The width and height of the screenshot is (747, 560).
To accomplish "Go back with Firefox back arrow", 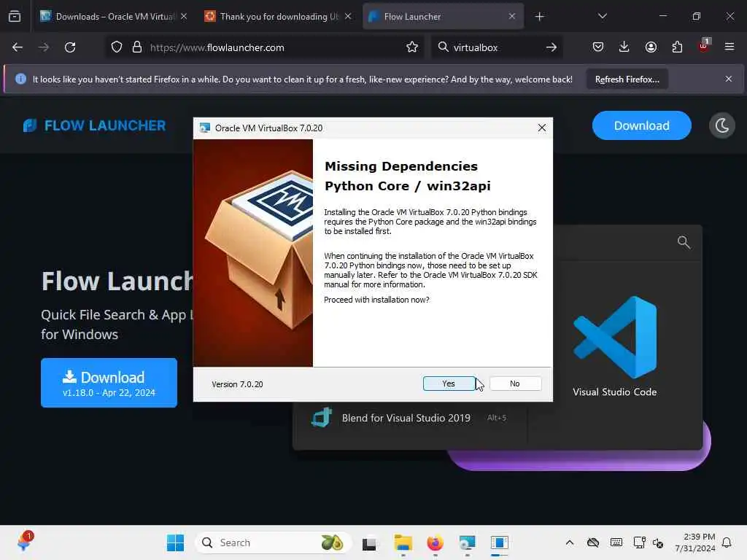I will [18, 47].
